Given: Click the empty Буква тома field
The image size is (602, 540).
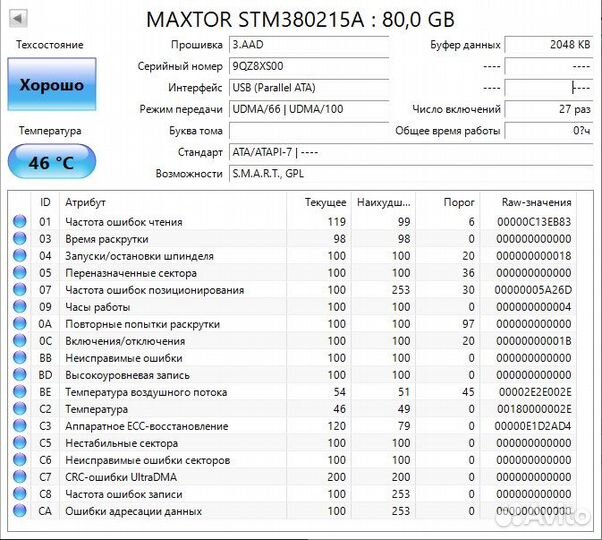Looking at the screenshot, I should [309, 130].
